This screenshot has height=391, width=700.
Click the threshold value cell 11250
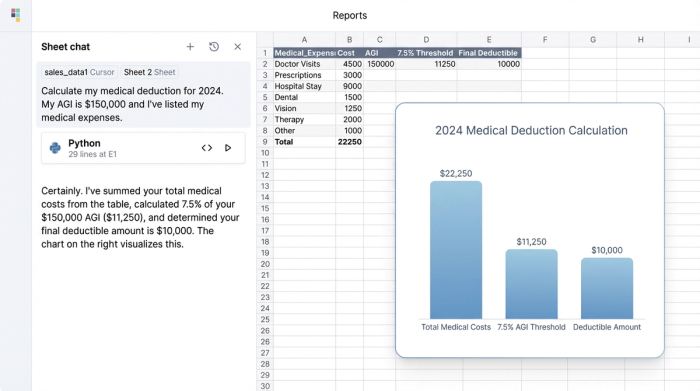pos(426,64)
